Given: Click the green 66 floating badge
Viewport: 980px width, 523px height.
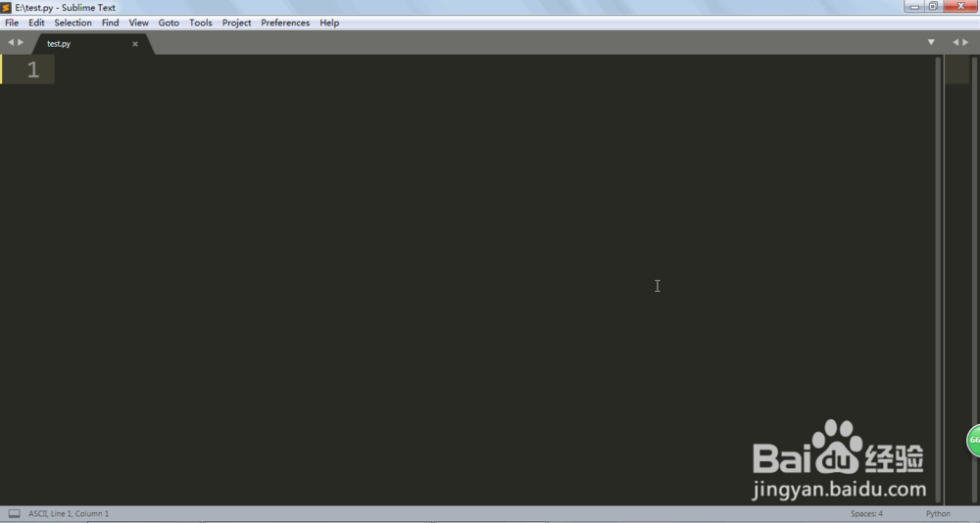Looking at the screenshot, I should pyautogui.click(x=973, y=440).
